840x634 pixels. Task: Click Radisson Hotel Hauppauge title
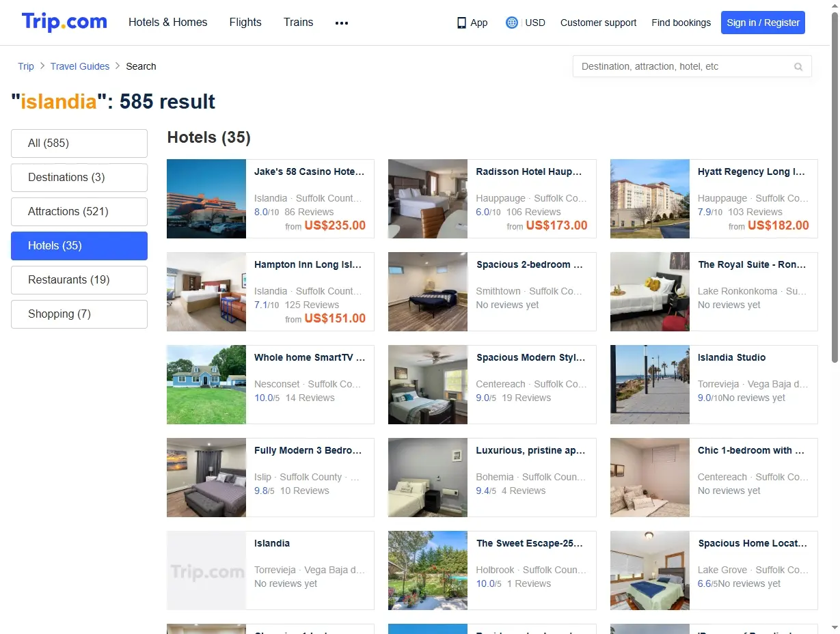click(529, 172)
